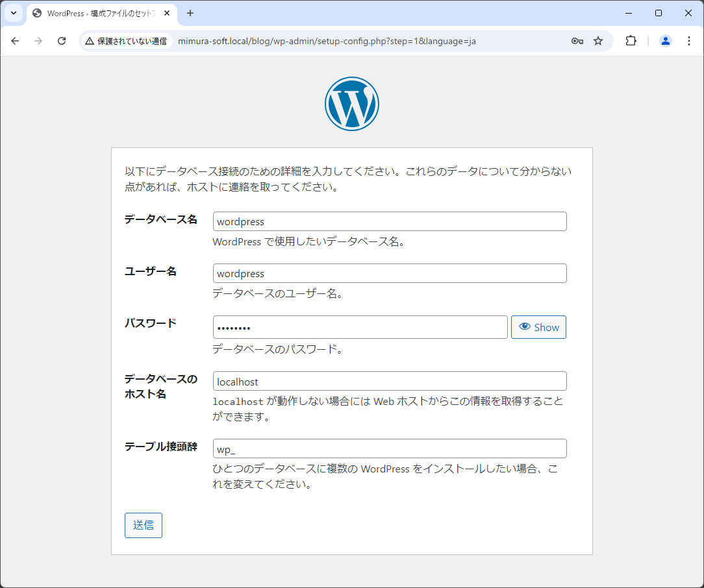Click the back navigation arrow
704x588 pixels.
point(15,40)
